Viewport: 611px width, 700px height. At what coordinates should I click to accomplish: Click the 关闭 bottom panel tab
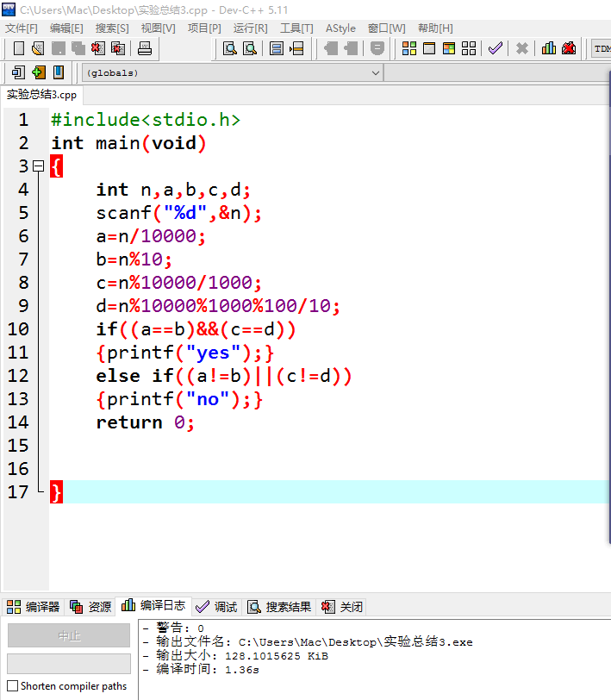pyautogui.click(x=342, y=607)
